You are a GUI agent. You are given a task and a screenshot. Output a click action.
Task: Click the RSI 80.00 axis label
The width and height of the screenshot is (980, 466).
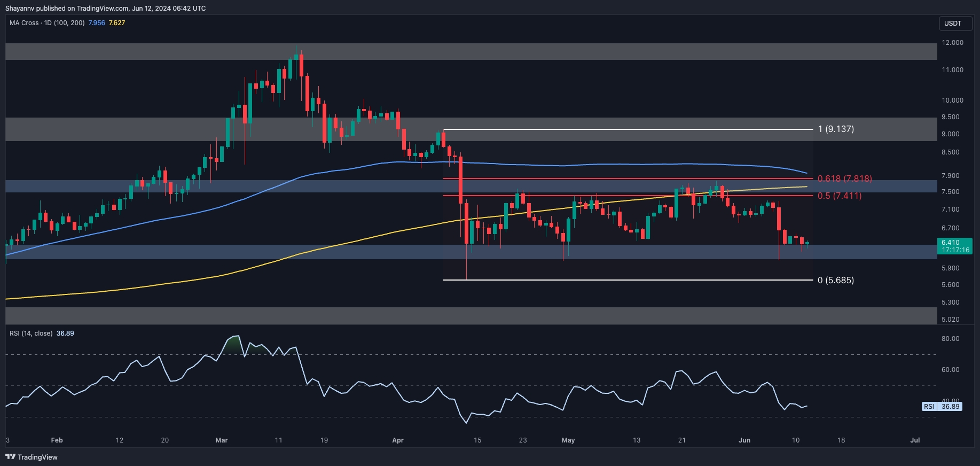[x=951, y=339]
